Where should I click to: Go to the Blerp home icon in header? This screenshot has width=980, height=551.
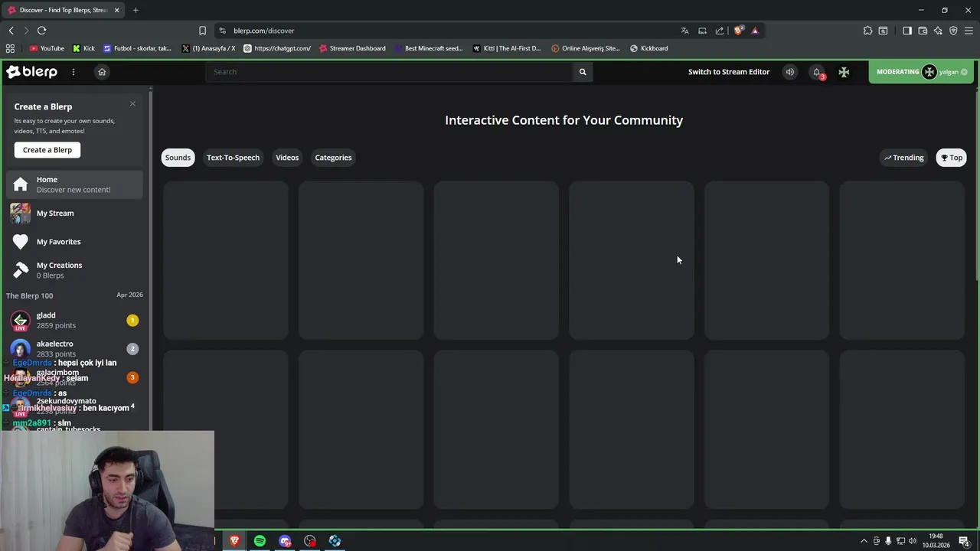point(102,72)
